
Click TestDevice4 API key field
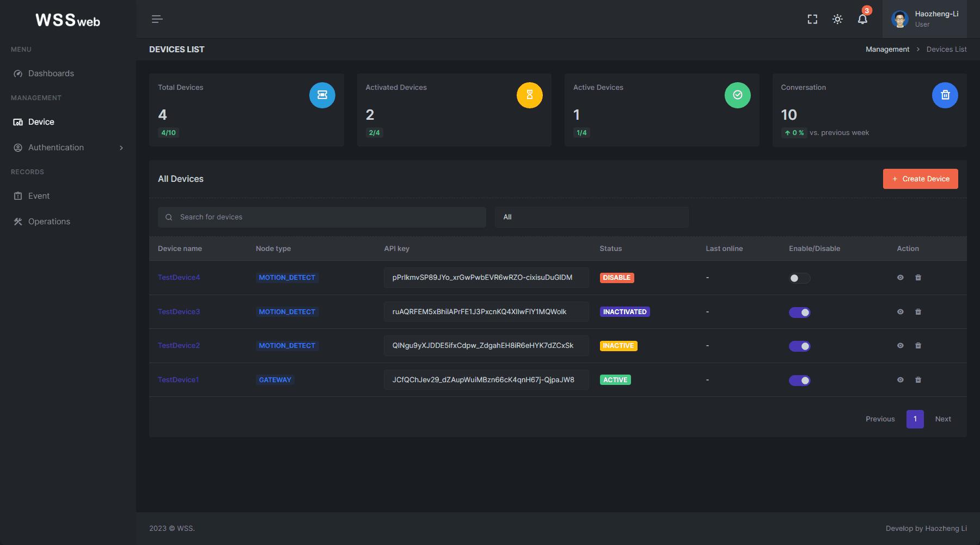(486, 278)
